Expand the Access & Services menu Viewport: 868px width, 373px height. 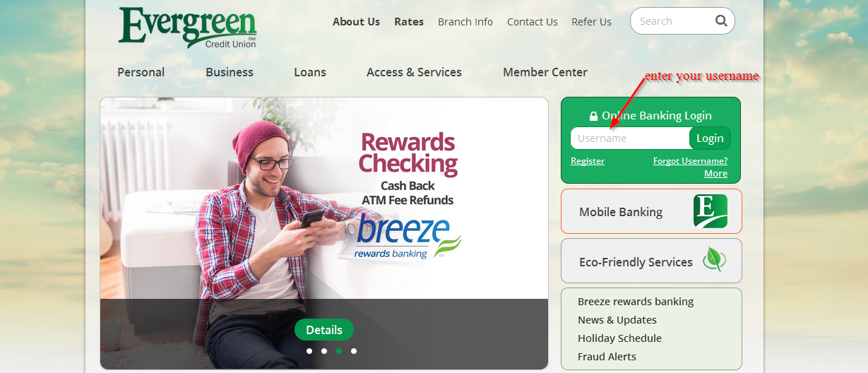[414, 72]
